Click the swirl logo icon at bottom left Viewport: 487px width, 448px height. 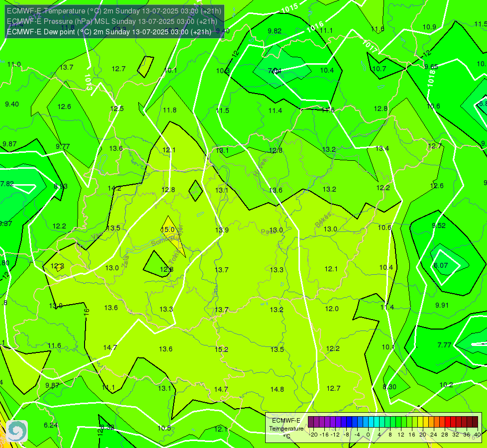(17, 431)
